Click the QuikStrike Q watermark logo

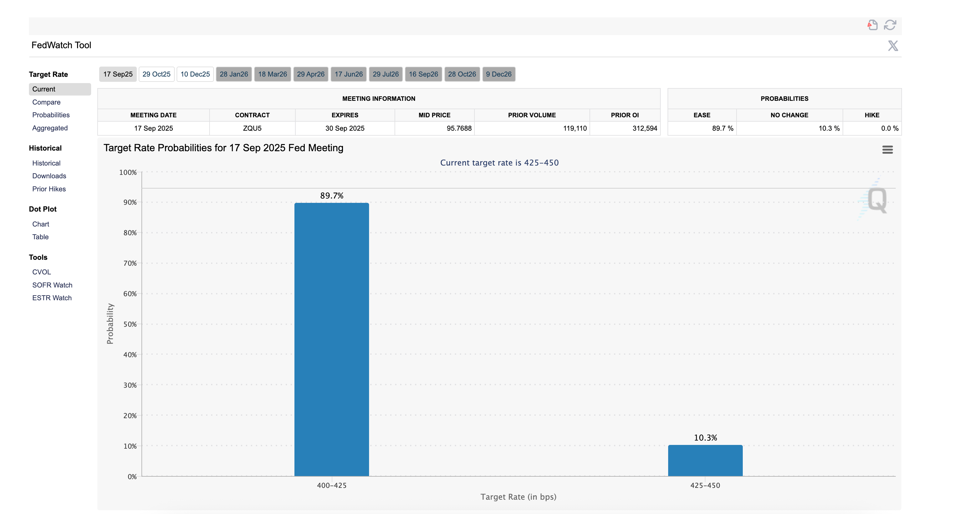point(876,199)
